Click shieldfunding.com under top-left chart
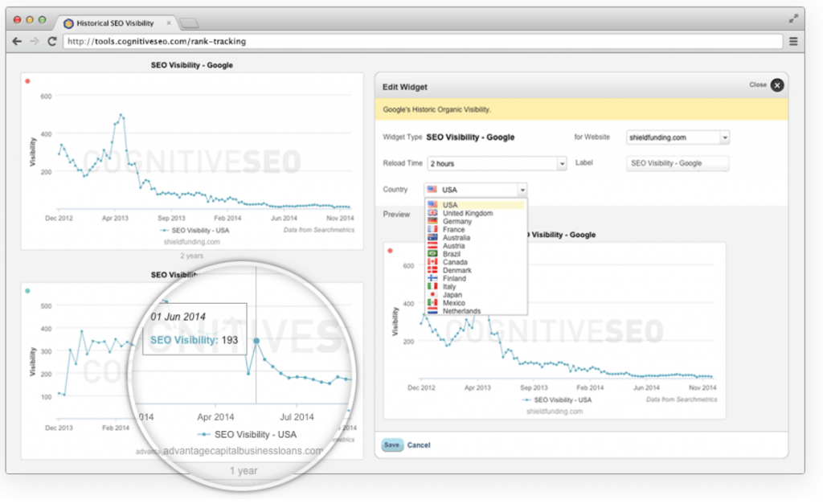 coord(191,242)
